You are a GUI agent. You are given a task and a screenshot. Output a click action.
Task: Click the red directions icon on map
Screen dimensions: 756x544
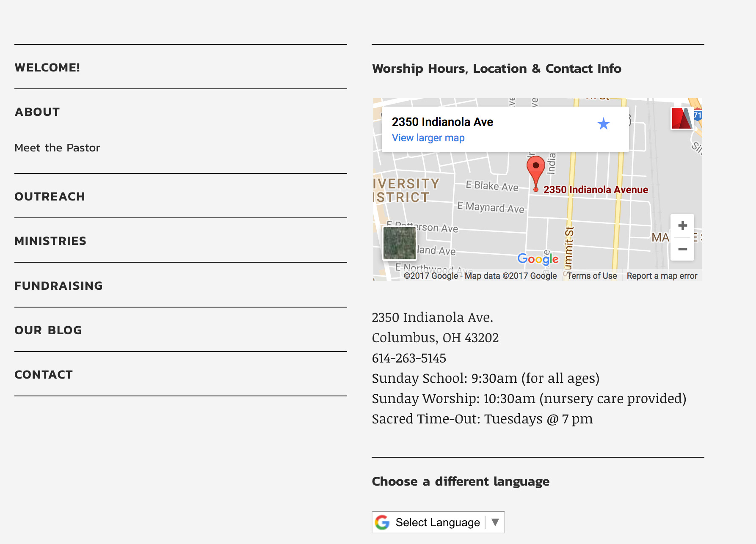click(x=682, y=118)
